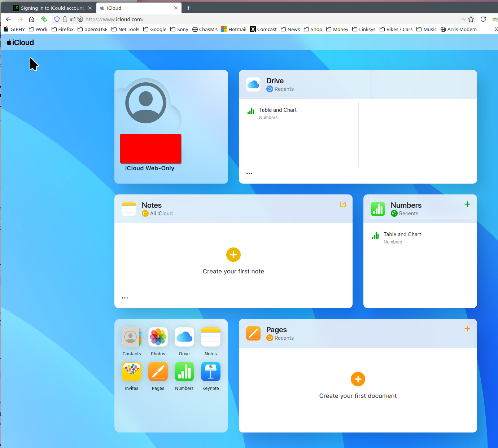Click the Numbers icon in Numbers tile header
This screenshot has width=498, height=448.
click(x=378, y=209)
